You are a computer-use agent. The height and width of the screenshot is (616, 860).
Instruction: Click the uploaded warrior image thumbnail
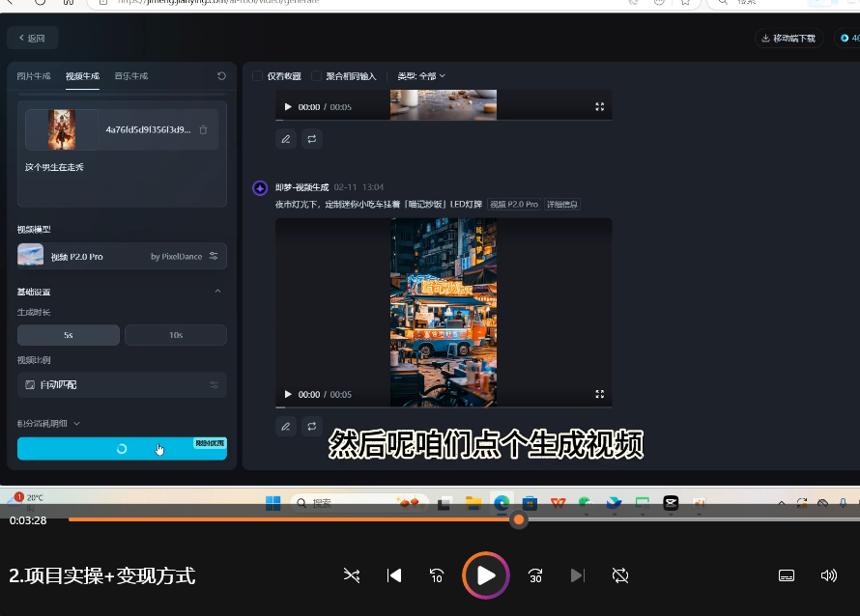coord(62,130)
